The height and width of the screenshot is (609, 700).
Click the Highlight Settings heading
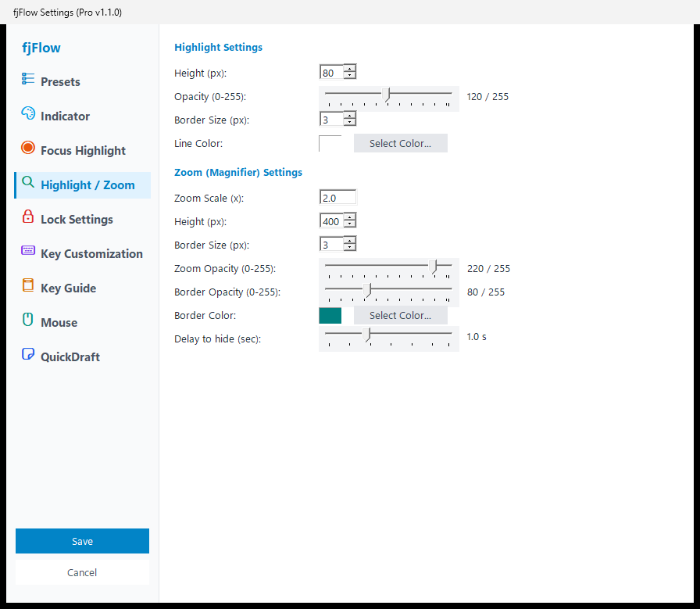click(x=218, y=48)
